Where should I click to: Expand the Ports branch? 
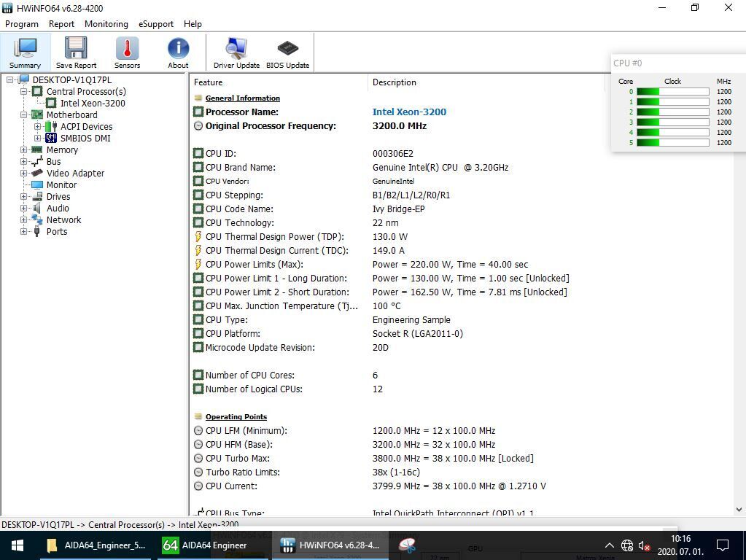[x=23, y=232]
